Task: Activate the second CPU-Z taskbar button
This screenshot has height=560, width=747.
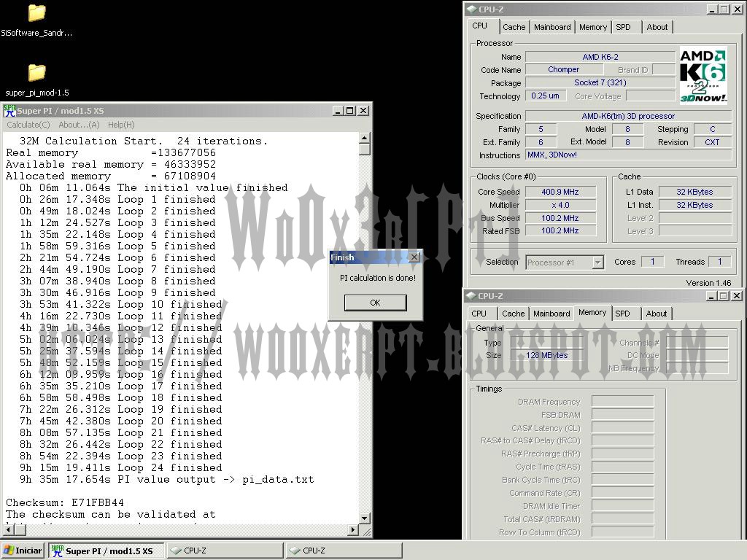Action: coord(344,551)
